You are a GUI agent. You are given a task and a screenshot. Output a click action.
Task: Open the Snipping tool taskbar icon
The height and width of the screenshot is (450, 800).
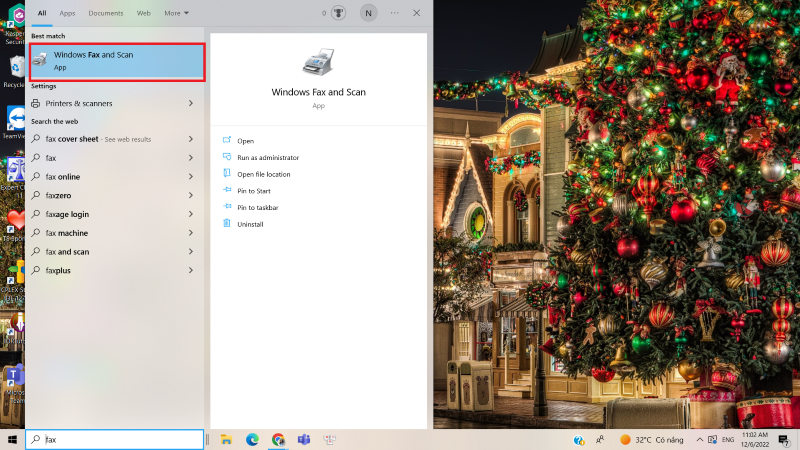coord(330,439)
